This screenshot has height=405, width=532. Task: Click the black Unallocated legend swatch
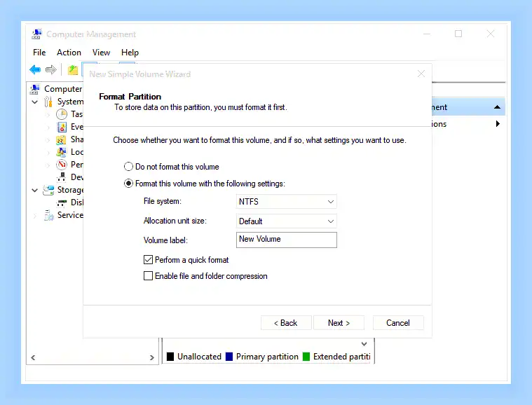pos(170,357)
